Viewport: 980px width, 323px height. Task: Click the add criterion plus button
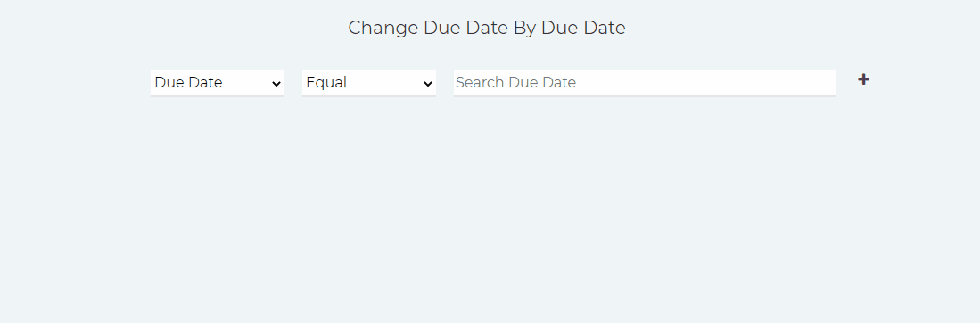click(863, 79)
